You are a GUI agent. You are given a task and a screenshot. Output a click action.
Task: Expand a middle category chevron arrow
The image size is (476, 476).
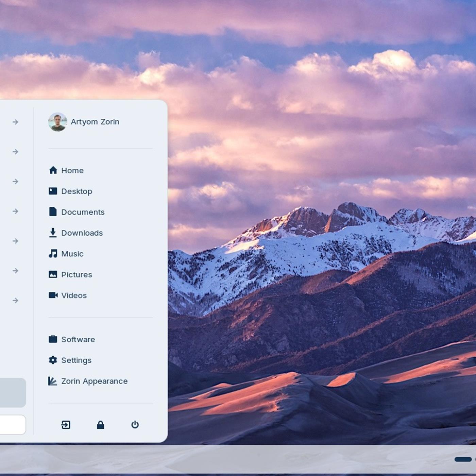pyautogui.click(x=15, y=211)
